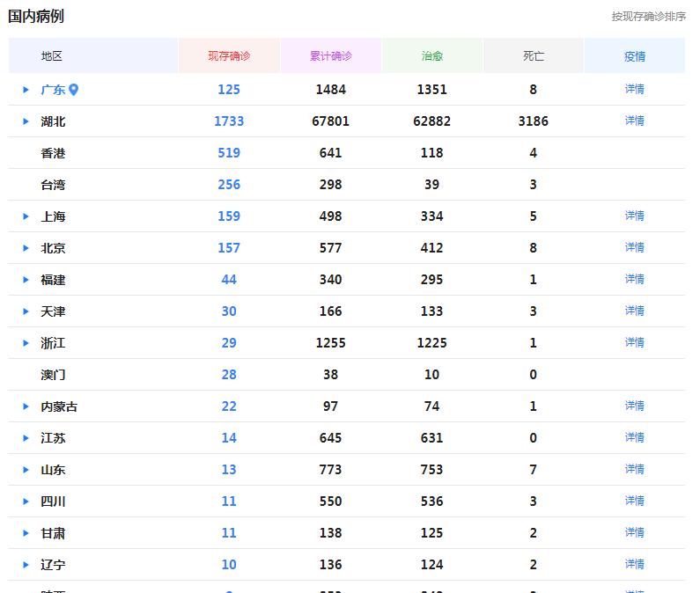Expand the 湖北 province row

[x=26, y=121]
